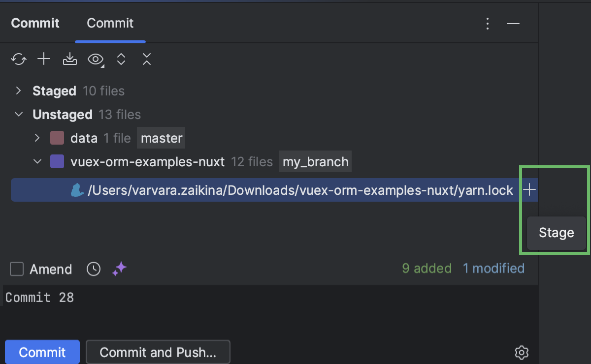Stage yarn.lock using the plus icon
This screenshot has height=364, width=591.
(x=529, y=189)
